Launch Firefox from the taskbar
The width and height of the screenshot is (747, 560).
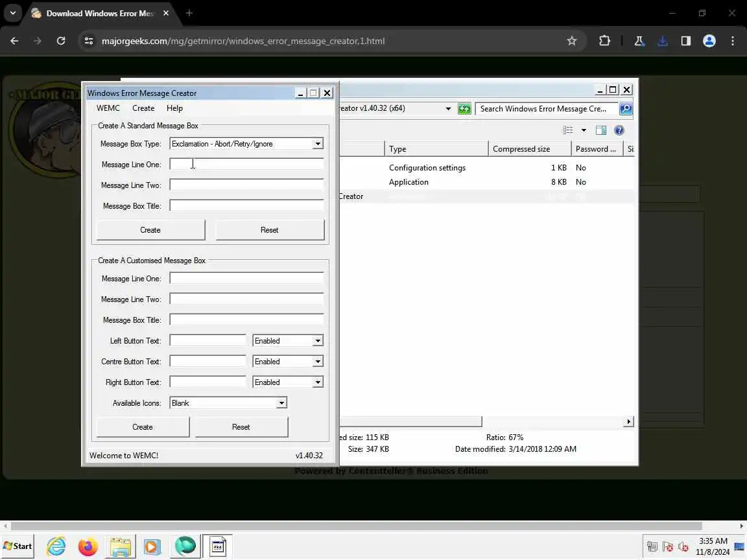pyautogui.click(x=88, y=546)
